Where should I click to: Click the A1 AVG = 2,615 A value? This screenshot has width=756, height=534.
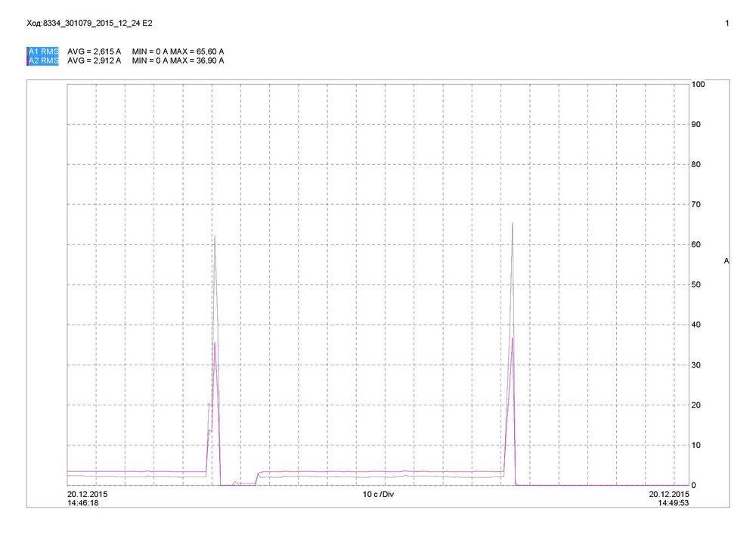point(94,51)
